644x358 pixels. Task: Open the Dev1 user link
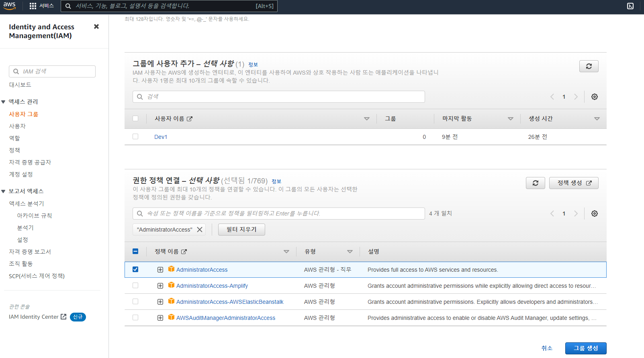(x=161, y=137)
